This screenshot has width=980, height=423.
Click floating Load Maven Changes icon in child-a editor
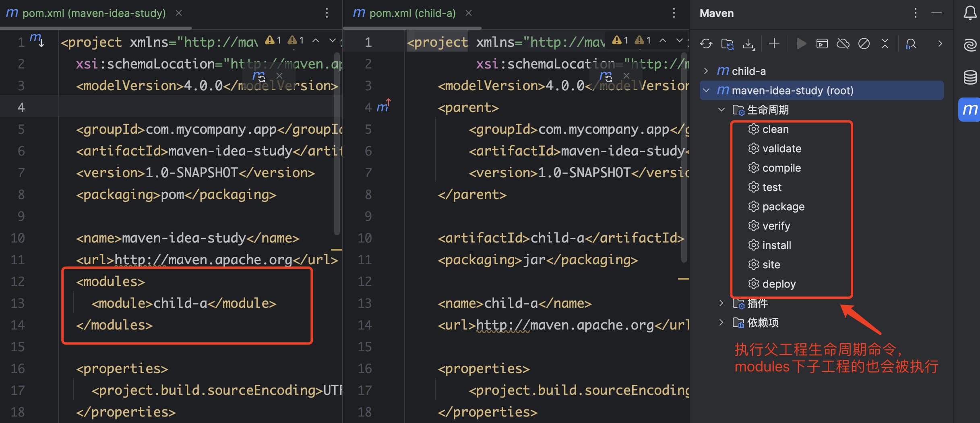[606, 76]
